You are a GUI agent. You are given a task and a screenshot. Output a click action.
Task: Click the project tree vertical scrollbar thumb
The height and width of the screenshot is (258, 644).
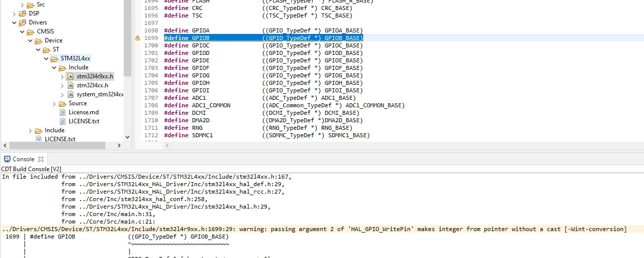pyautogui.click(x=127, y=38)
